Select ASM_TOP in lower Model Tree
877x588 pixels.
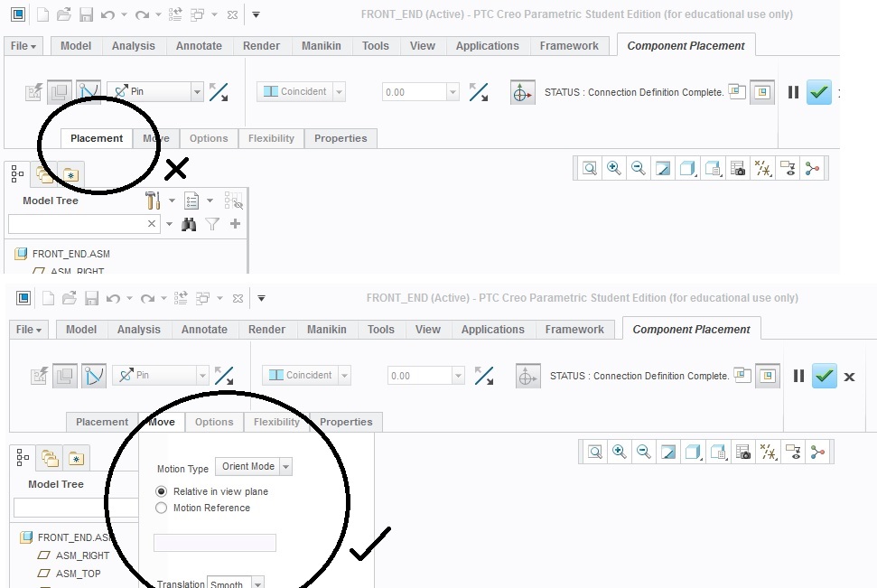(78, 574)
